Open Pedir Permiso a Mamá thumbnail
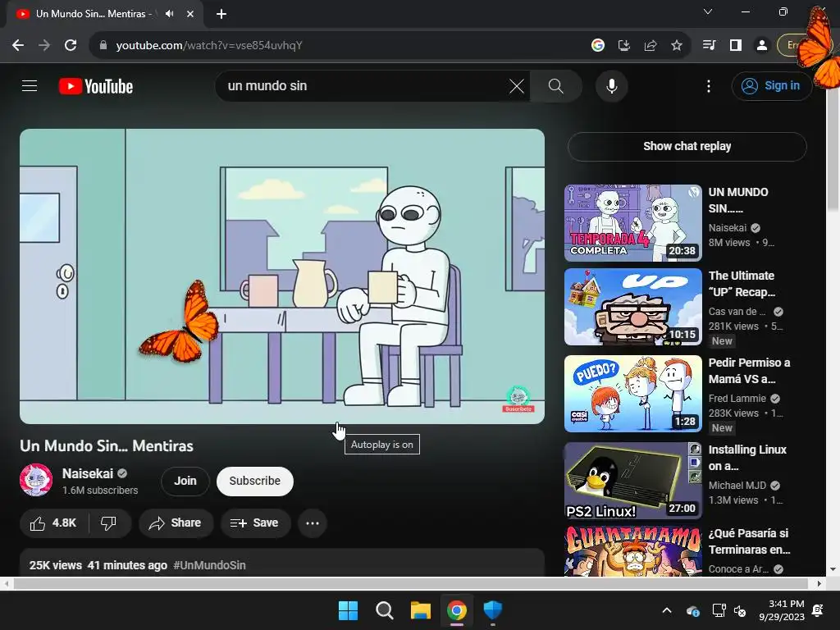840x630 pixels. pyautogui.click(x=632, y=394)
